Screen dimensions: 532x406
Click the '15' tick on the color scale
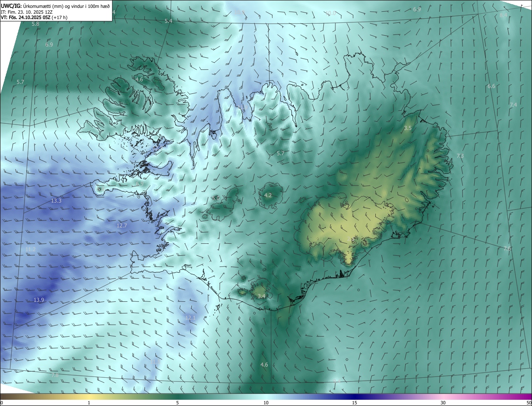click(355, 403)
